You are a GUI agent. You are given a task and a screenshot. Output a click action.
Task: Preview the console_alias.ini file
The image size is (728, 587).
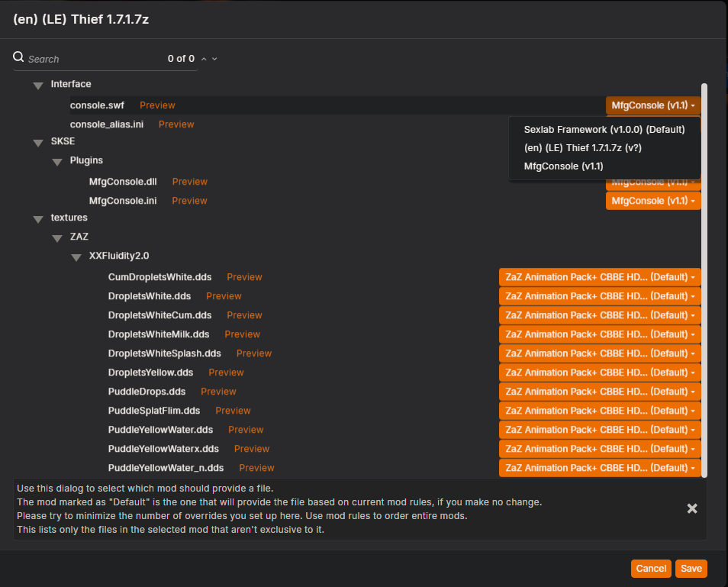click(176, 124)
